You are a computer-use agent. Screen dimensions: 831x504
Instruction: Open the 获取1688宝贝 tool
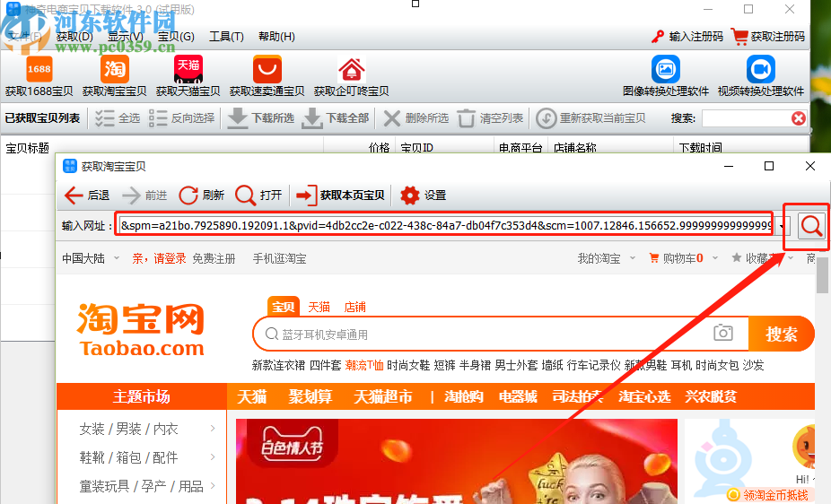(39, 77)
